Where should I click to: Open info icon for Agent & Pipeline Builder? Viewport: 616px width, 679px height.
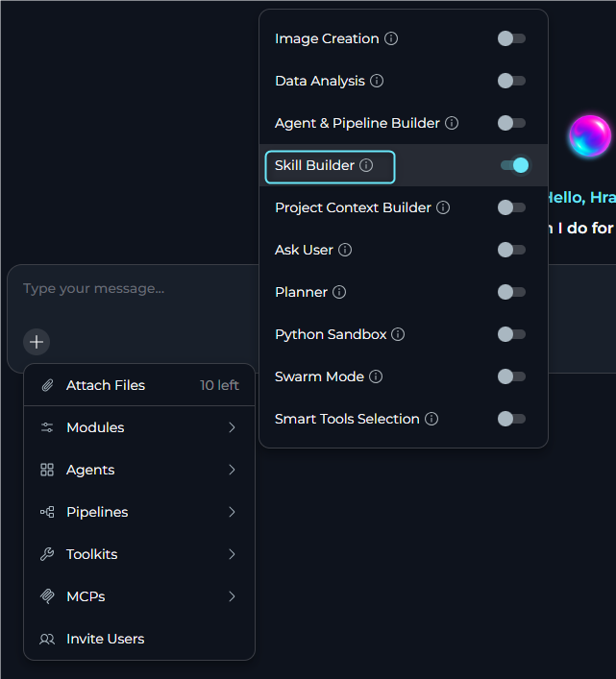(x=452, y=123)
